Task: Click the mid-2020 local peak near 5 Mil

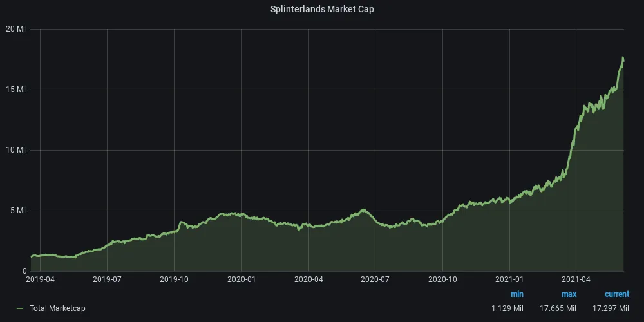Action: 363,210
